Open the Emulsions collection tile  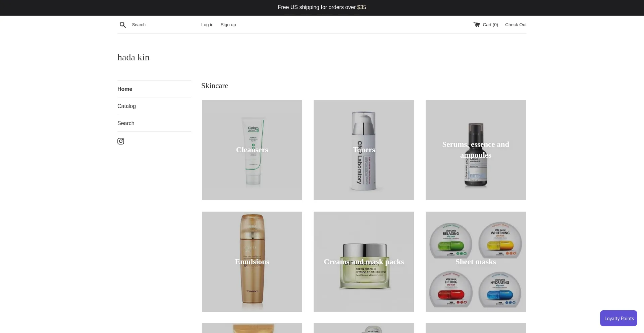point(252,262)
